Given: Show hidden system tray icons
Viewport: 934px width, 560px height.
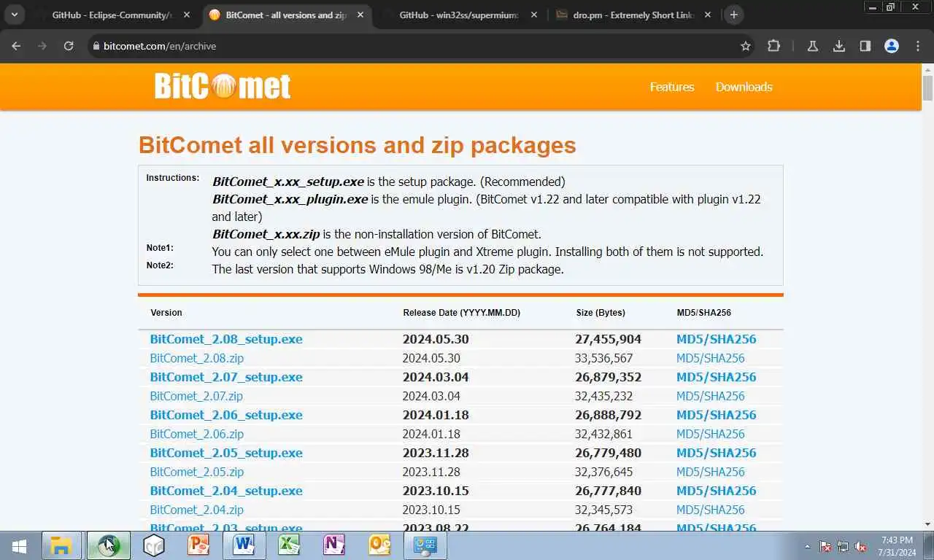Looking at the screenshot, I should (807, 546).
